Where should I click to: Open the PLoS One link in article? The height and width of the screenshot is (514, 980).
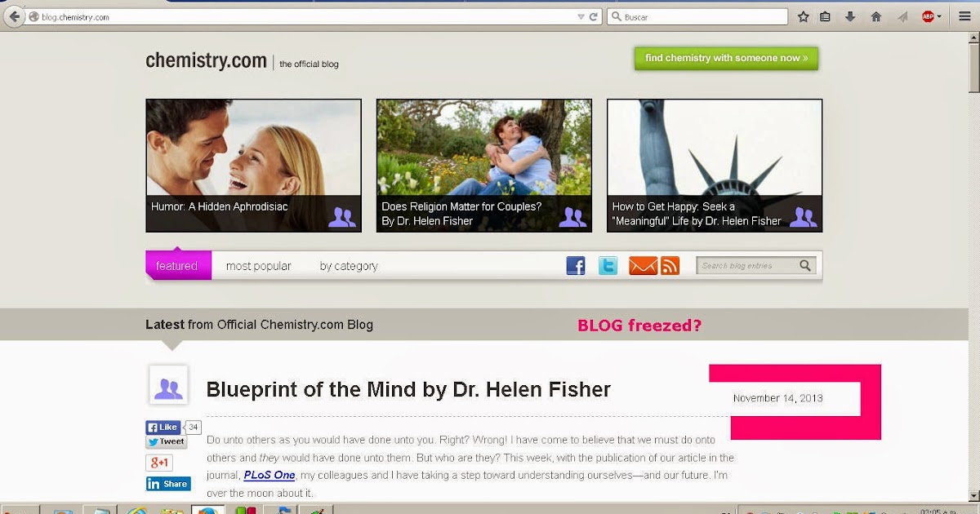(269, 475)
